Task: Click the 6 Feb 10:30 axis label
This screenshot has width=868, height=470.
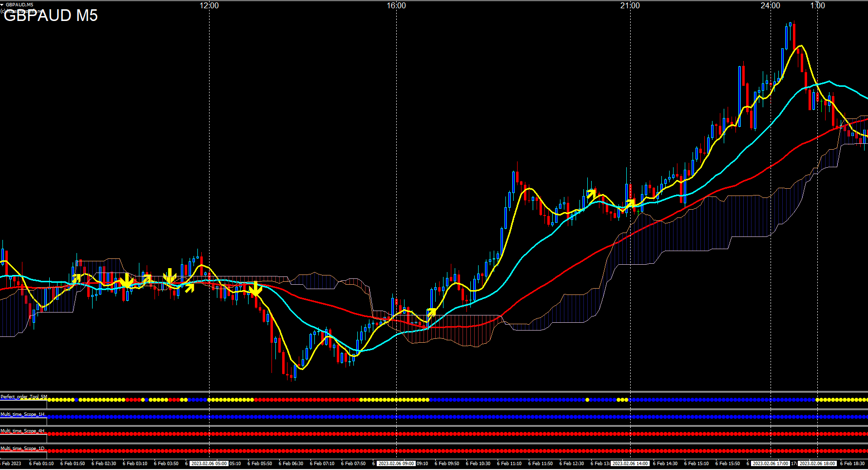Action: tap(478, 464)
